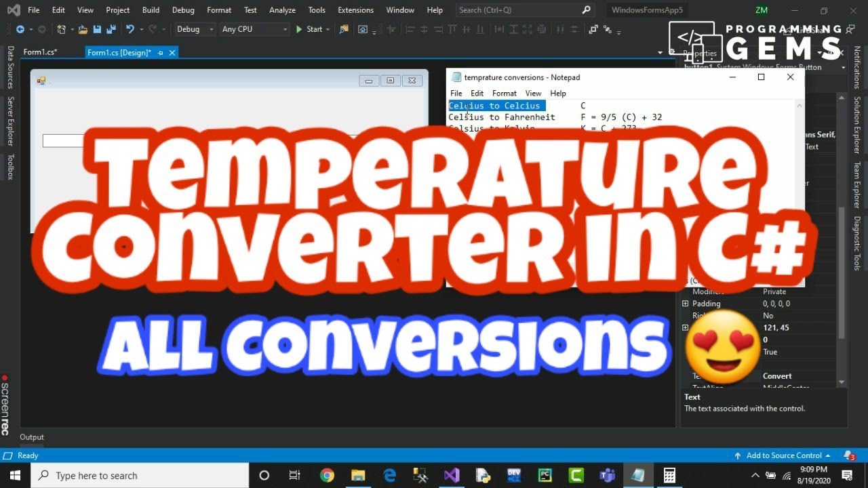Open Dev-C++ from the taskbar
The height and width of the screenshot is (488, 868).
pos(514,475)
